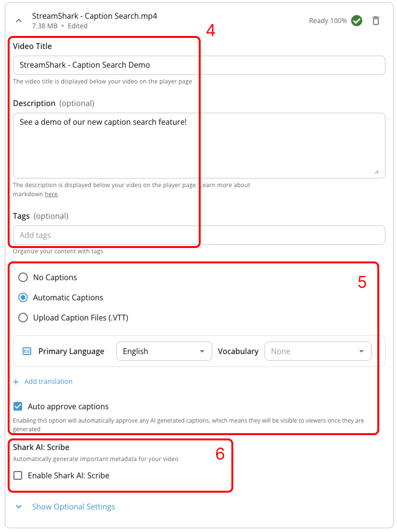The image size is (397, 532).
Task: Open the Vocabulary None dropdown
Action: [x=318, y=351]
